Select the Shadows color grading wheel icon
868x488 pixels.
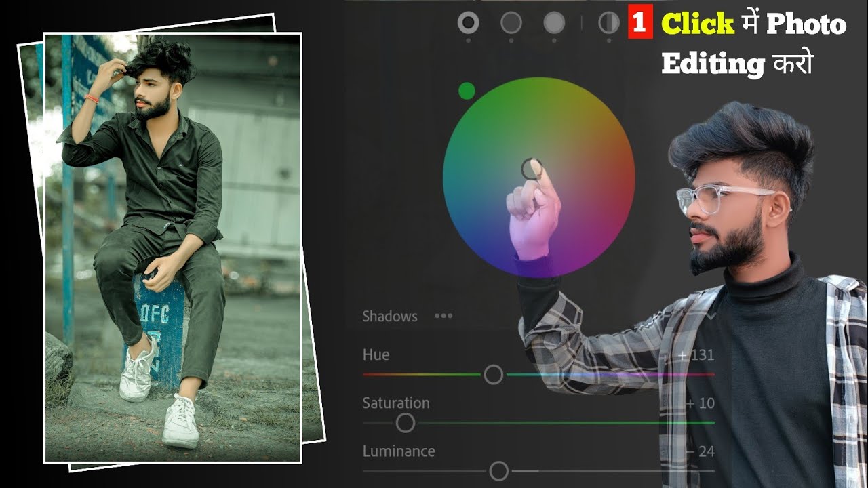pos(469,23)
